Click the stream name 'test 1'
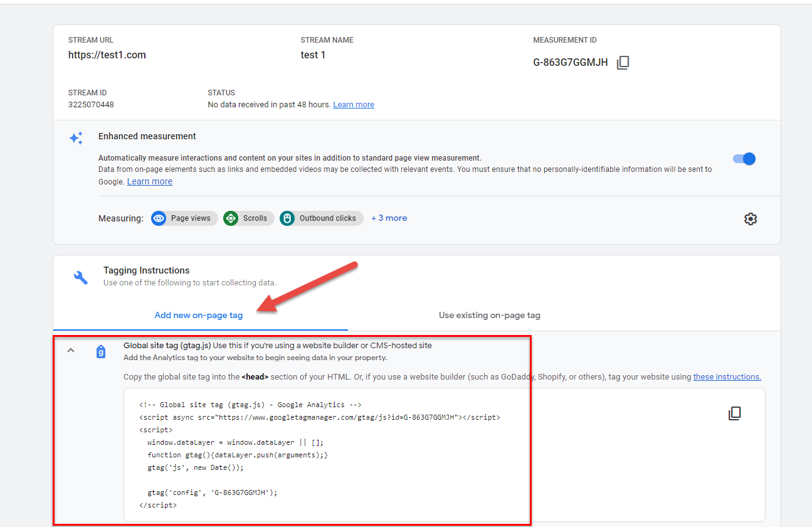Screen dimensions: 812x527 click(313, 55)
